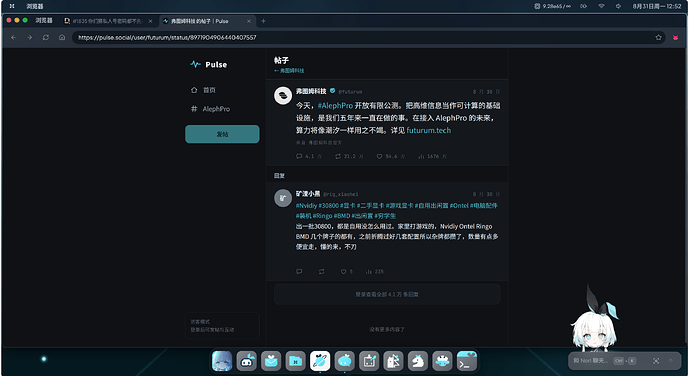The image size is (689, 376).
Task: Focus the browser URL address field
Action: click(x=365, y=38)
